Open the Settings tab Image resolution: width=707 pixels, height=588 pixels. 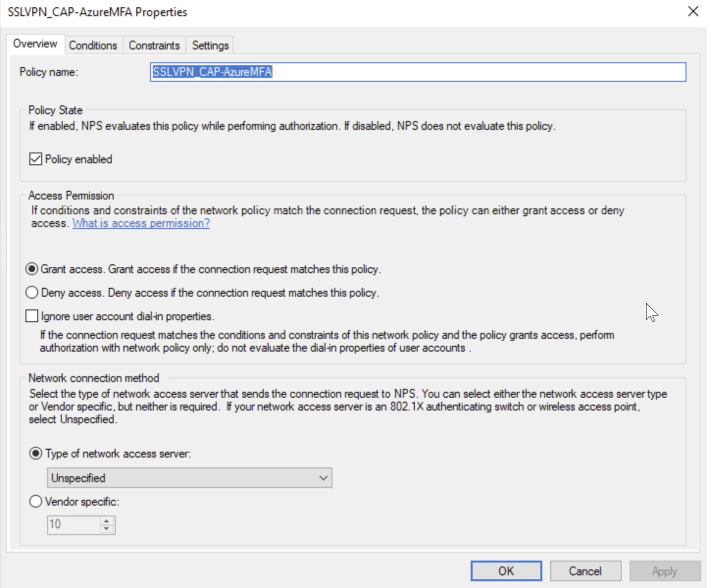coord(210,45)
